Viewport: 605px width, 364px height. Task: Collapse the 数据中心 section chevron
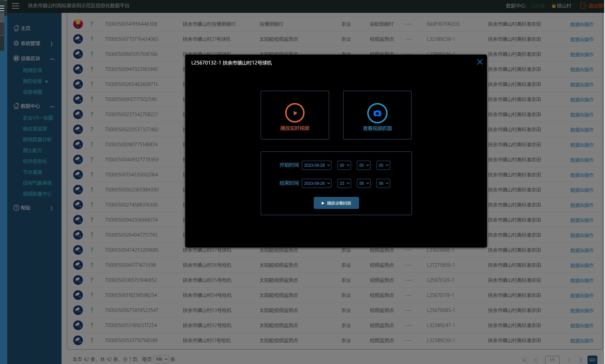pyautogui.click(x=52, y=106)
